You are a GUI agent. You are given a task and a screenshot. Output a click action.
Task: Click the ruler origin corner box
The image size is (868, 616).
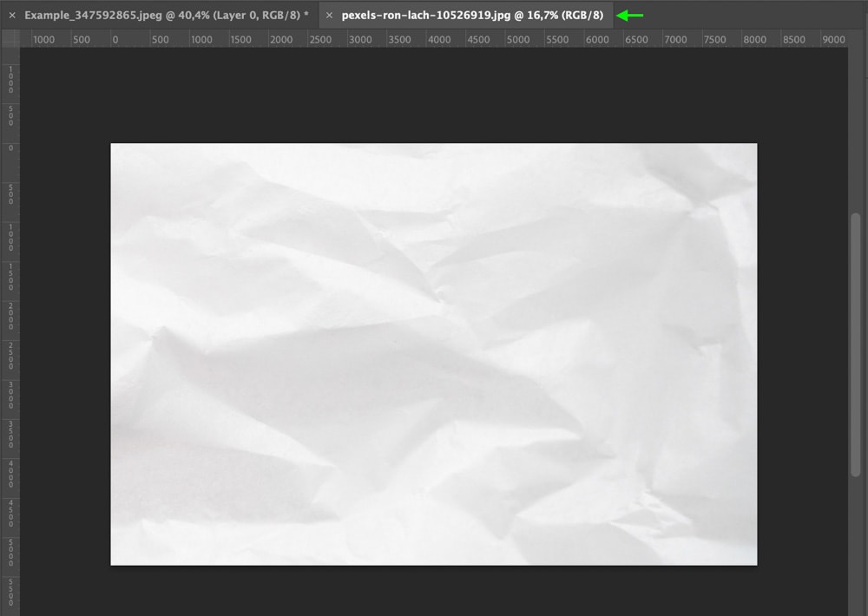coord(10,39)
